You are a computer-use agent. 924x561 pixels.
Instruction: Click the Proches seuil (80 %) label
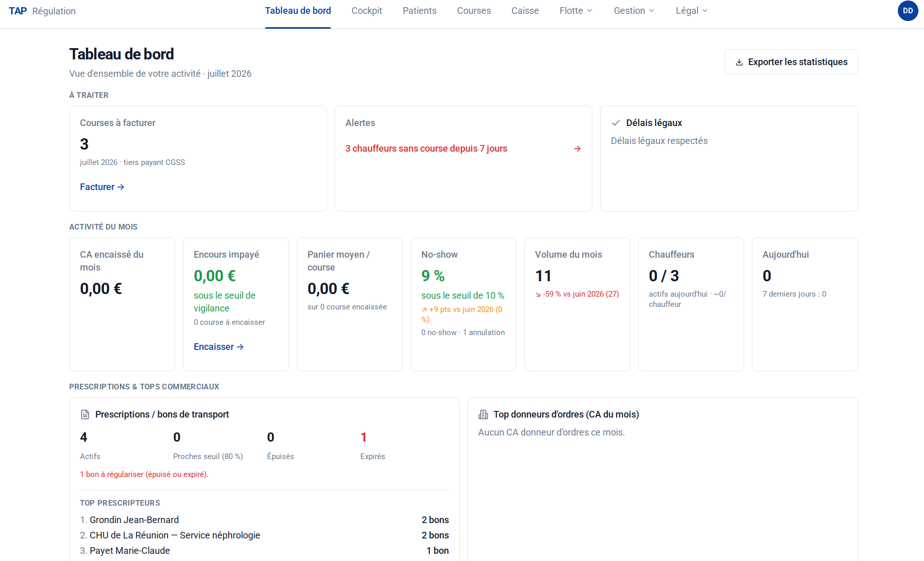point(208,456)
